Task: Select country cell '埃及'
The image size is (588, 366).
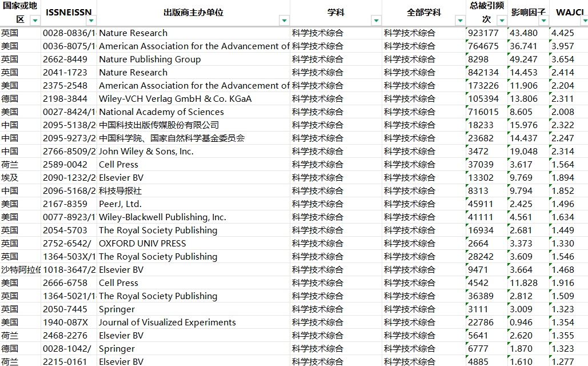Action: [21, 177]
